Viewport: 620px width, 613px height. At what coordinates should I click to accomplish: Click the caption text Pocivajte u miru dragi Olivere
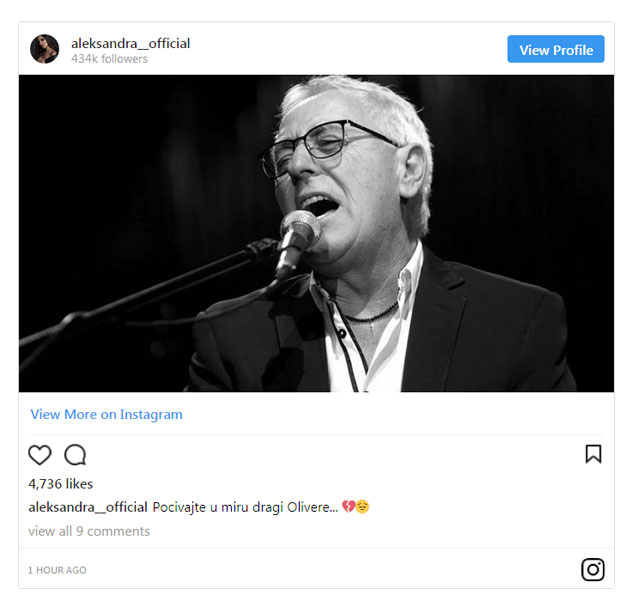point(245,507)
